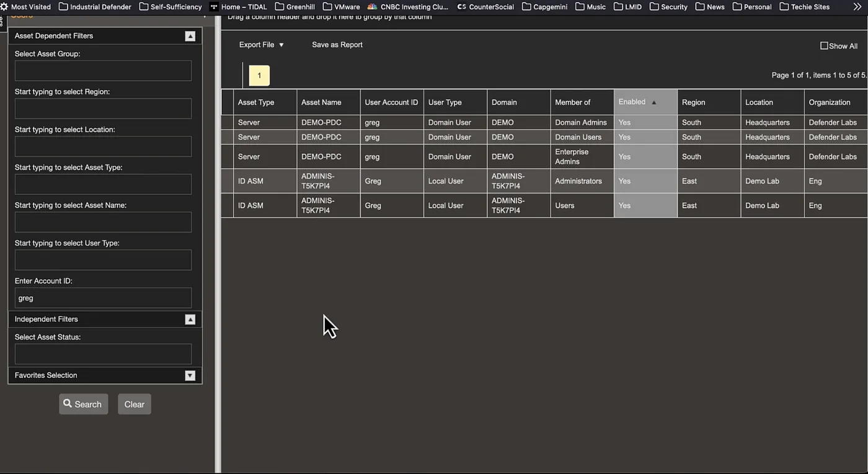
Task: Sort by the Member of column
Action: pyautogui.click(x=582, y=102)
